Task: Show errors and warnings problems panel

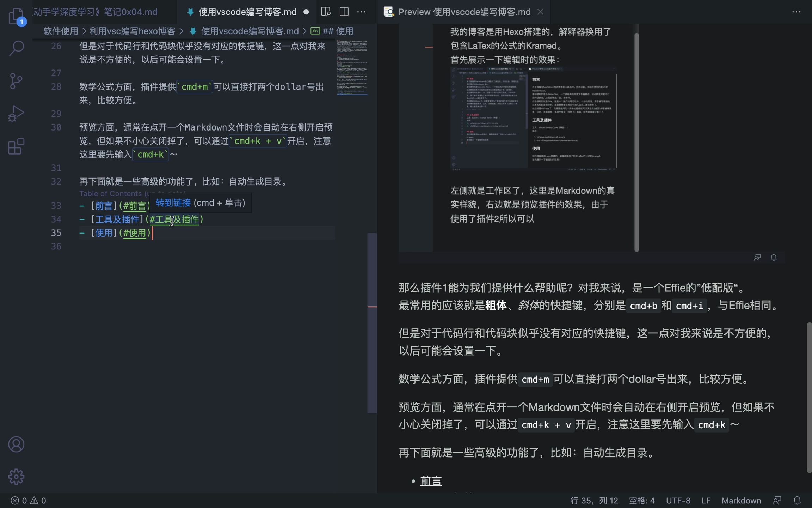Action: (x=28, y=500)
